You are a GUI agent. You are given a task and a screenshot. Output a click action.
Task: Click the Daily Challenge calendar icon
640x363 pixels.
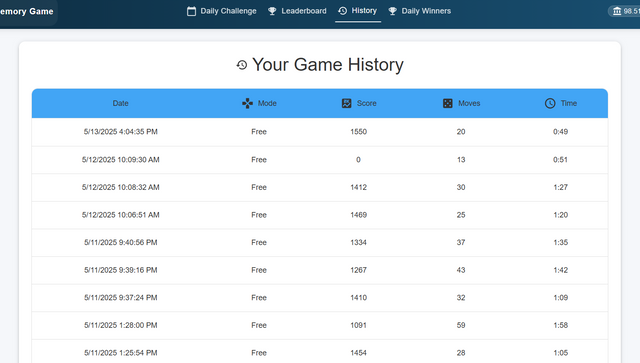point(191,11)
